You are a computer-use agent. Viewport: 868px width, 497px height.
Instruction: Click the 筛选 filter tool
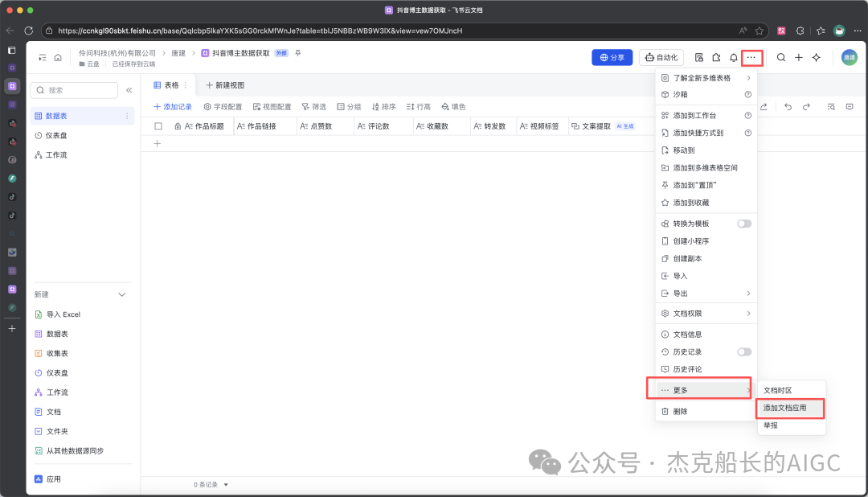click(x=314, y=107)
